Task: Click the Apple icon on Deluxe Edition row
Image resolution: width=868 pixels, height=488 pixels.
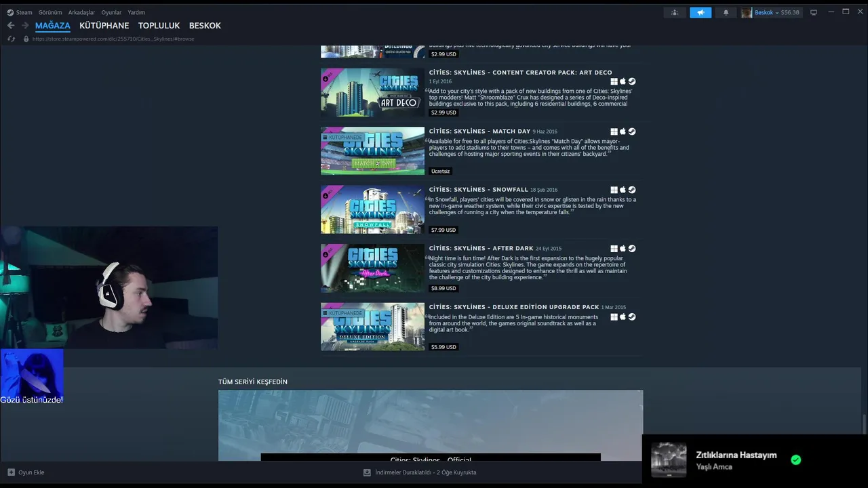Action: 623,317
